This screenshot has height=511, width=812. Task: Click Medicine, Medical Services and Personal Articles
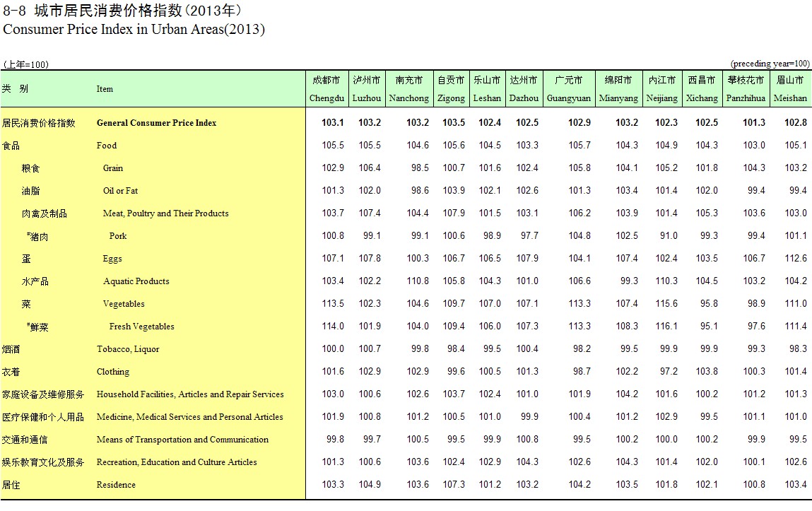189,417
